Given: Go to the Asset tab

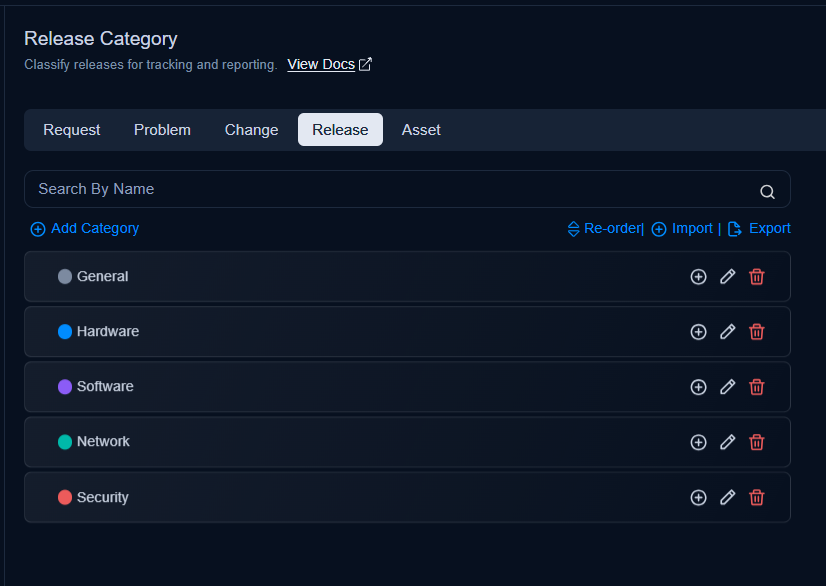Looking at the screenshot, I should [x=421, y=130].
